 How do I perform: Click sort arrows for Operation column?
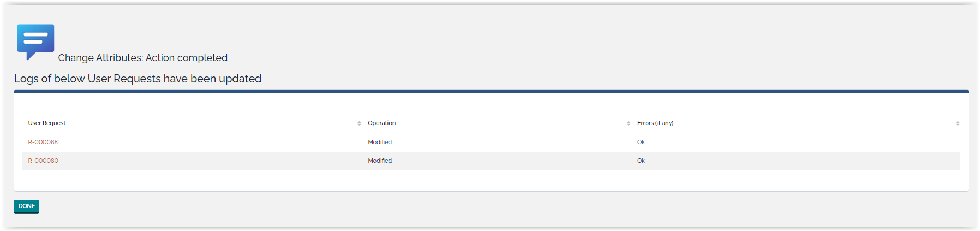pyautogui.click(x=629, y=123)
